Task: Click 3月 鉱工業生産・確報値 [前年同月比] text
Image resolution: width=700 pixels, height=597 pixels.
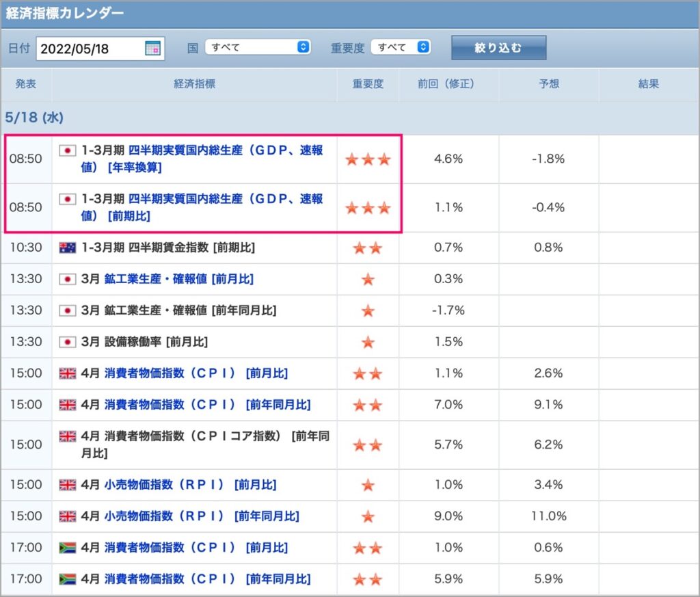Action: point(178,310)
